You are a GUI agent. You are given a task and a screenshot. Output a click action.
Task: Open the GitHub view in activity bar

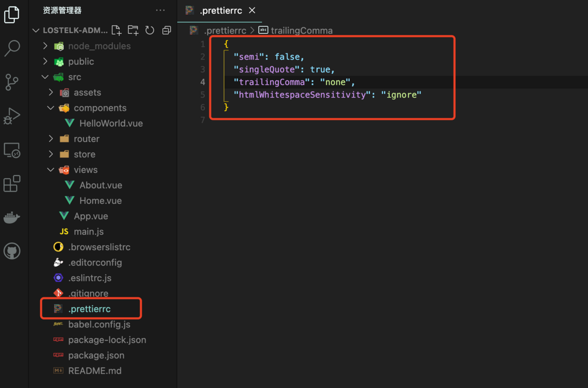click(x=12, y=251)
